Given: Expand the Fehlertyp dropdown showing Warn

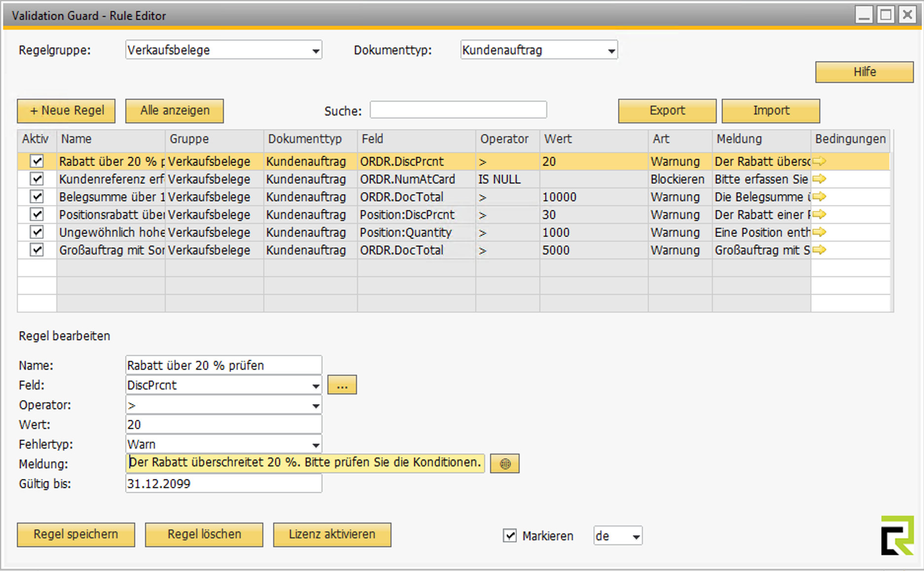Looking at the screenshot, I should tap(316, 445).
